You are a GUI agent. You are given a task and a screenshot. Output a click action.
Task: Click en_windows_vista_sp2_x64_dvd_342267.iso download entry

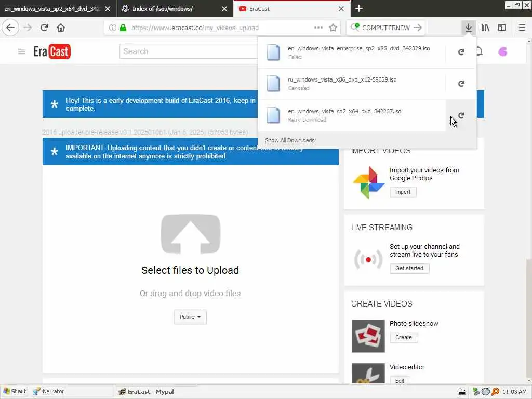[x=352, y=115]
